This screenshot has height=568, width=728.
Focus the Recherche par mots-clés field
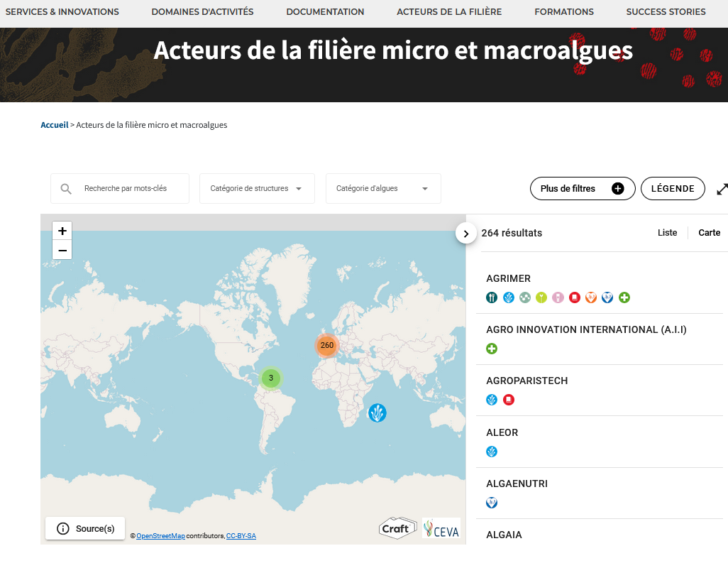(120, 189)
